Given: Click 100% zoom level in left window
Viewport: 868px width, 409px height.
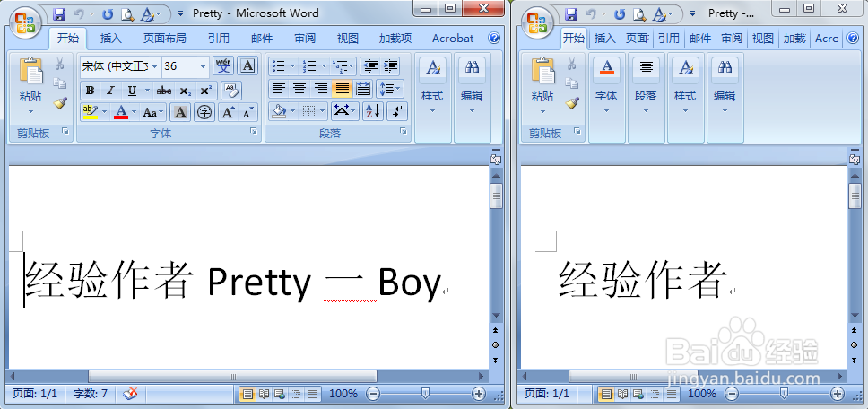Looking at the screenshot, I should point(343,394).
